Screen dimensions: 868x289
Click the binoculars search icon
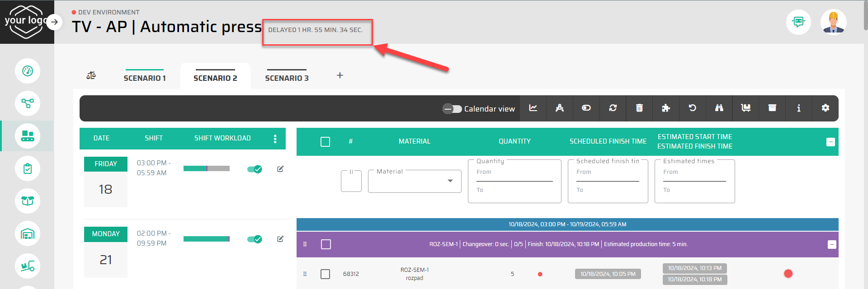(x=719, y=108)
